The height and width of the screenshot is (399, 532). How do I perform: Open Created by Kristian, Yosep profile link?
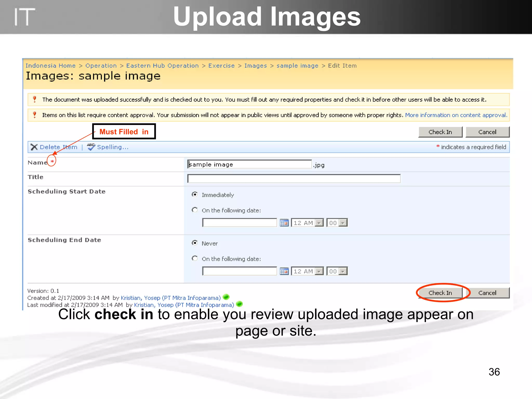click(x=171, y=298)
